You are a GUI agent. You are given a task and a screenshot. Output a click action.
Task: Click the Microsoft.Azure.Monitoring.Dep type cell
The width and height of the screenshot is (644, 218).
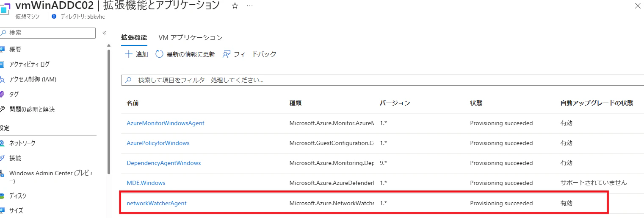point(332,163)
